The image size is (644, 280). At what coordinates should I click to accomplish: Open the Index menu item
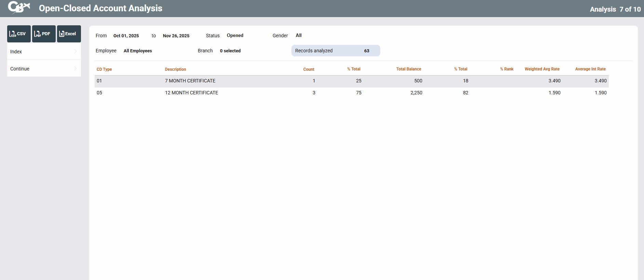click(x=16, y=52)
